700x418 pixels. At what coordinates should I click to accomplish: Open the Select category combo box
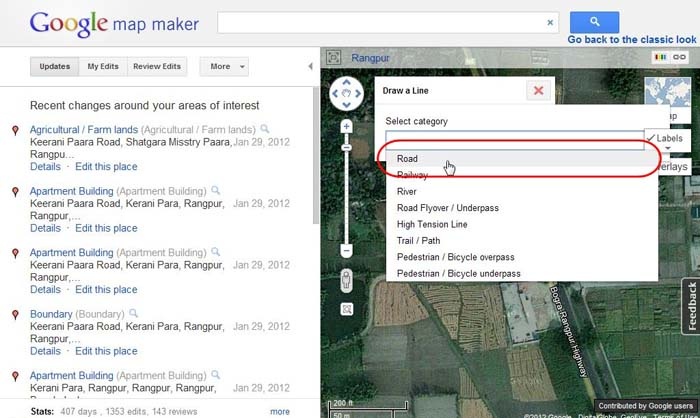click(514, 140)
